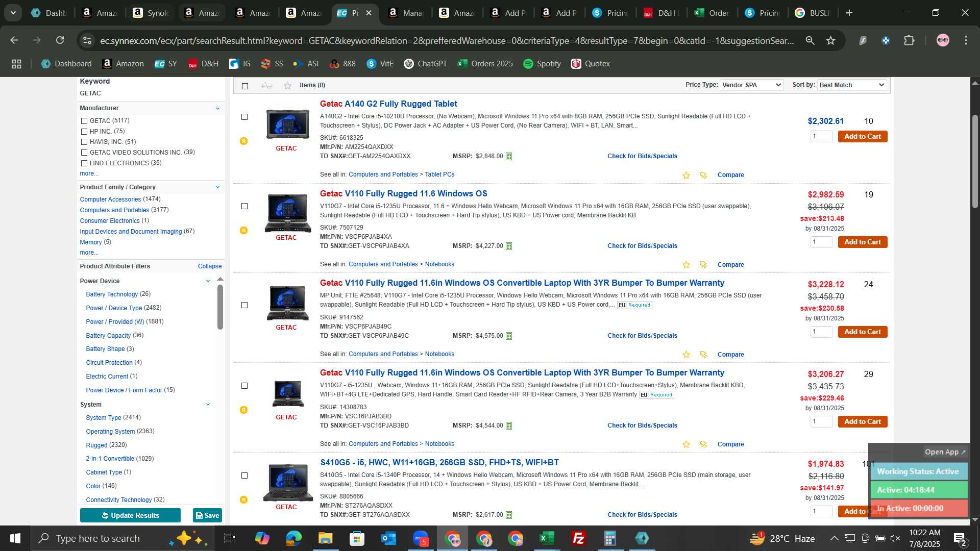The height and width of the screenshot is (551, 980).
Task: Click the page vertical scrollbar thumb
Action: point(974,161)
